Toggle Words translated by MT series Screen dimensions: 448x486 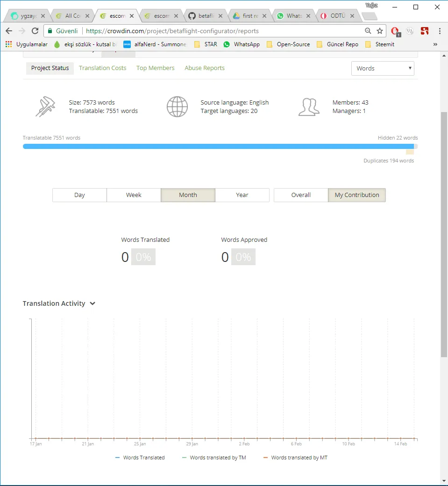click(x=295, y=458)
